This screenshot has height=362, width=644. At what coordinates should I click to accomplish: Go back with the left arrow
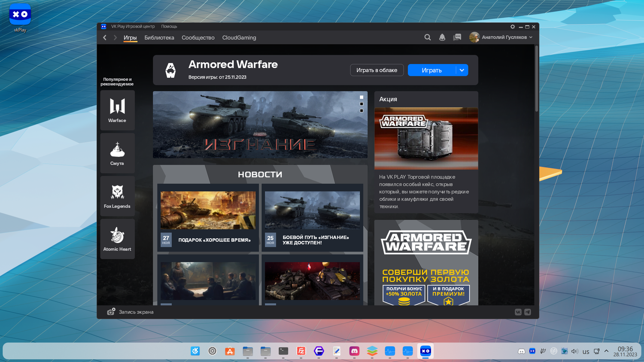[105, 38]
